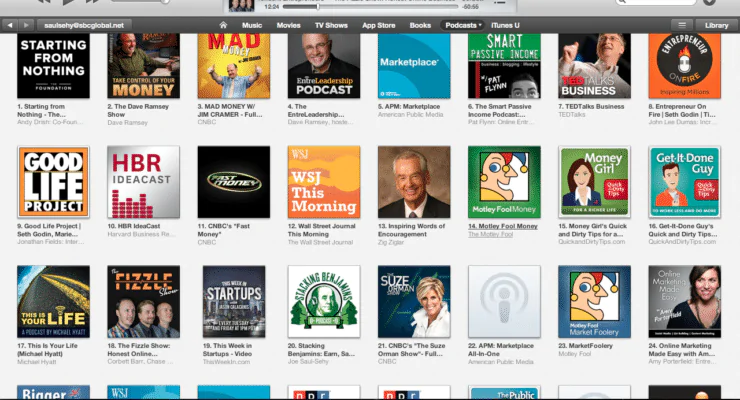Click '19. This Week in Startups - Video' title

point(227,350)
